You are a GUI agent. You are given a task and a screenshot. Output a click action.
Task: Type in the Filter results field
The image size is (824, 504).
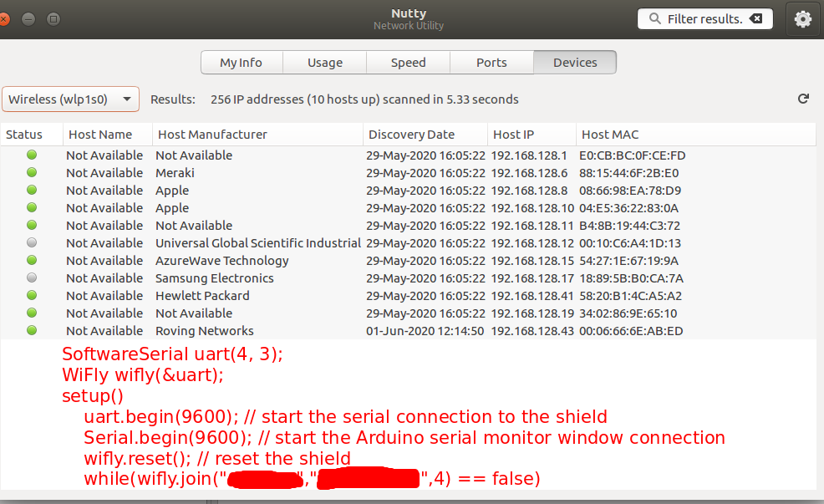coord(704,19)
